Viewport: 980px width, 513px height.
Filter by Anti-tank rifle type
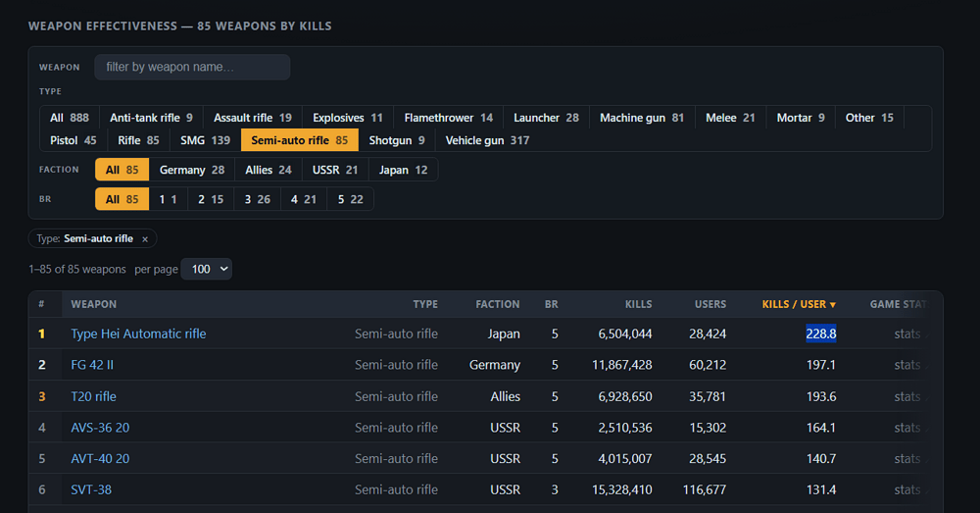point(151,118)
